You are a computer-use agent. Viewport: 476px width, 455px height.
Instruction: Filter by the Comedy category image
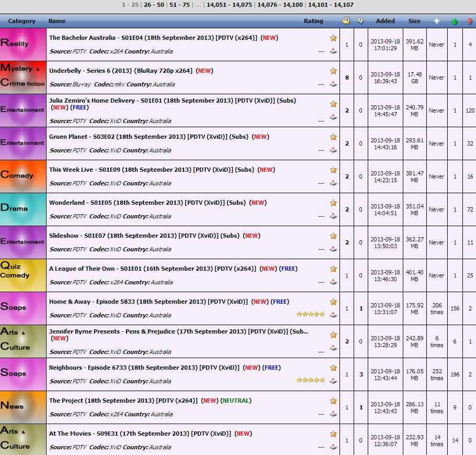(x=23, y=176)
